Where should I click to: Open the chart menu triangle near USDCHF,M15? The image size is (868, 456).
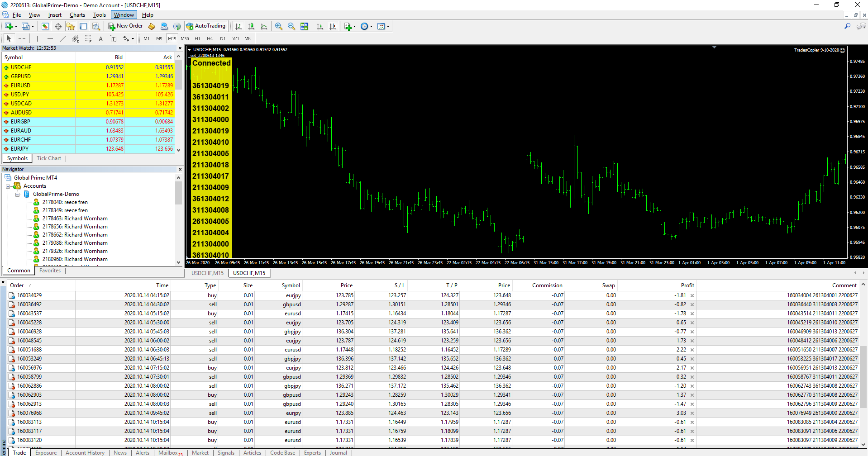point(189,49)
